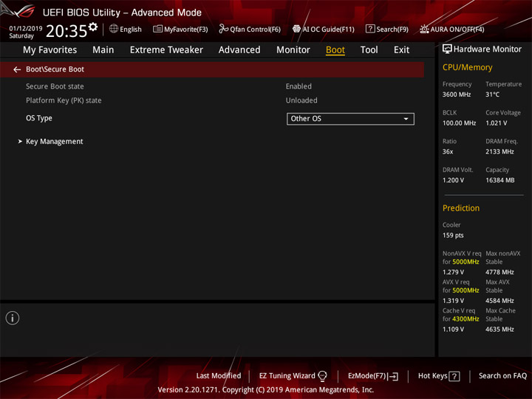532x399 pixels.
Task: Click the '01/12/2019' date
Action: click(x=25, y=29)
